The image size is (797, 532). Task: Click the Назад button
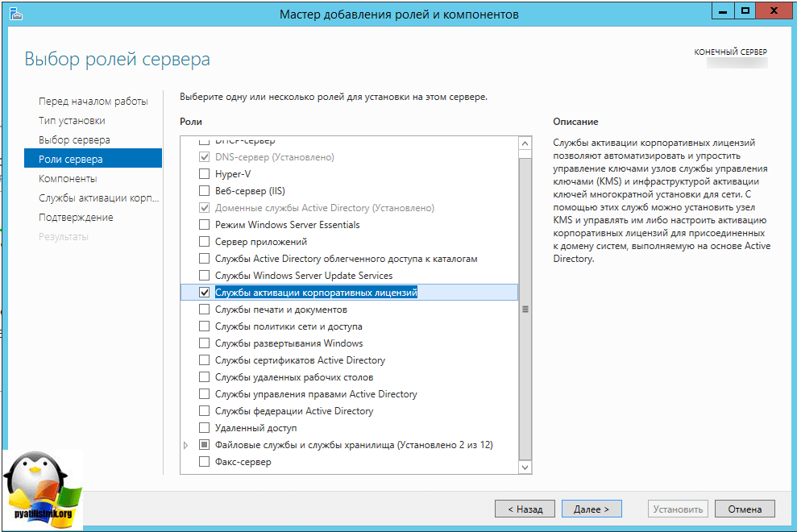pyautogui.click(x=525, y=509)
